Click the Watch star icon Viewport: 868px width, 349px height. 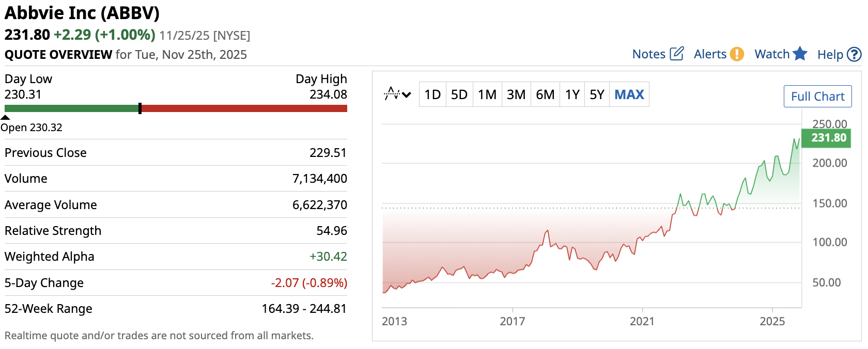tap(800, 54)
